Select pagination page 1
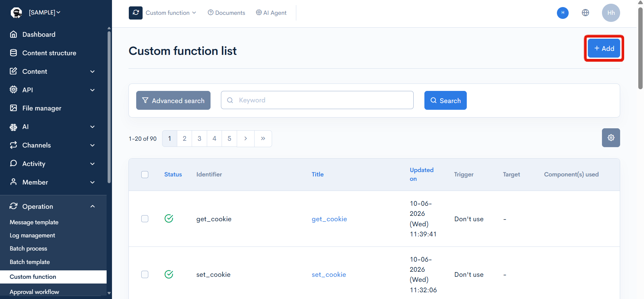The width and height of the screenshot is (644, 299). click(170, 138)
